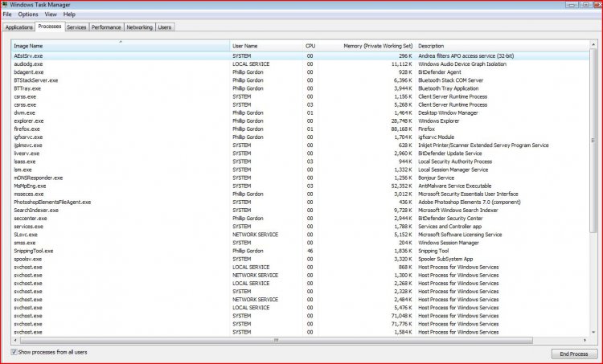Open the File menu
The height and width of the screenshot is (364, 603).
point(7,14)
